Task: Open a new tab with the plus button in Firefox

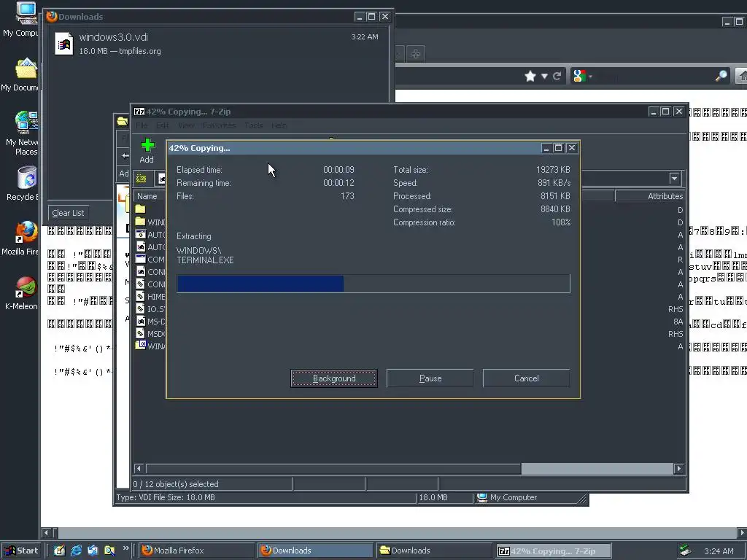Action: tap(415, 54)
